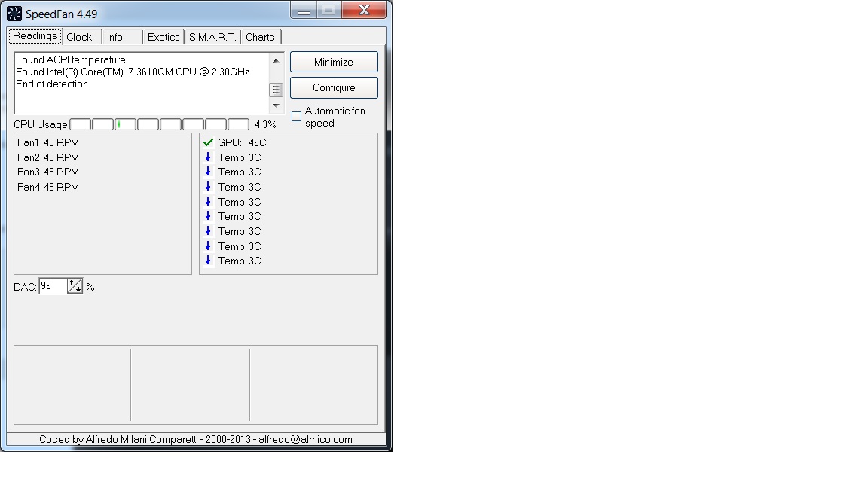Click the log scroll down arrow
The height and width of the screenshot is (488, 868).
[276, 105]
